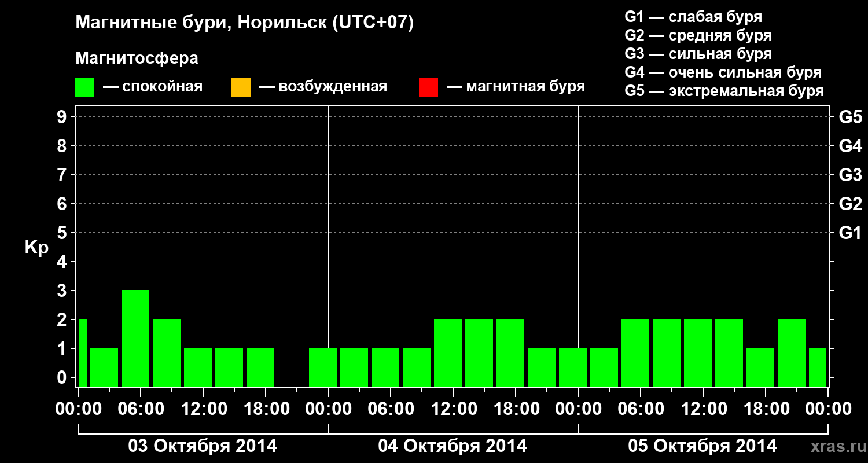Click the 'Kp' axis title

click(x=36, y=248)
